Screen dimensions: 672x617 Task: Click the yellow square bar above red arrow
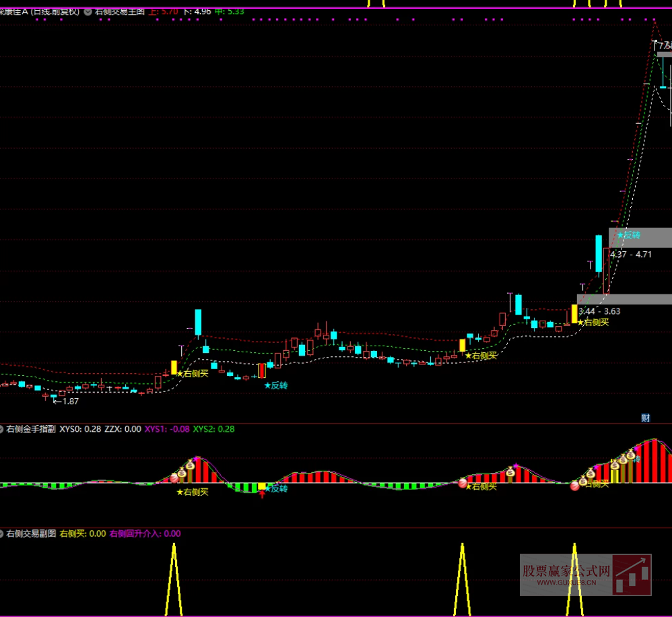pos(262,486)
